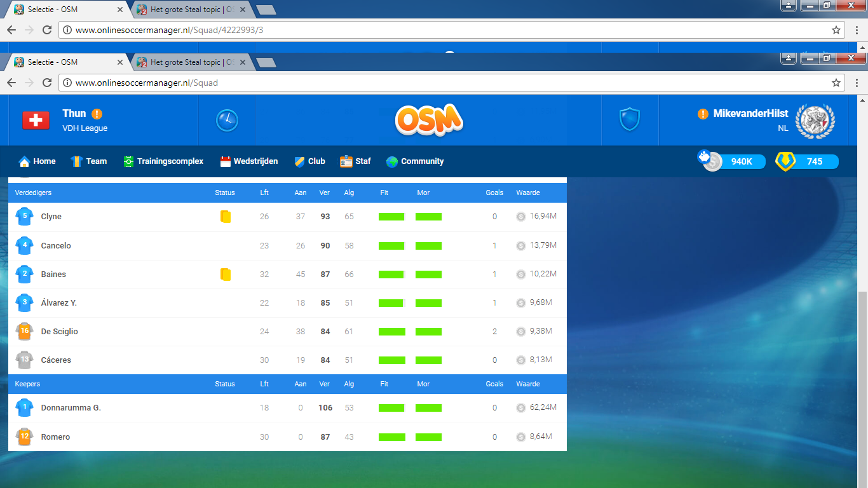This screenshot has width=868, height=488.
Task: Click Álvarez Y.'s green fitness bar
Action: pyautogui.click(x=391, y=302)
